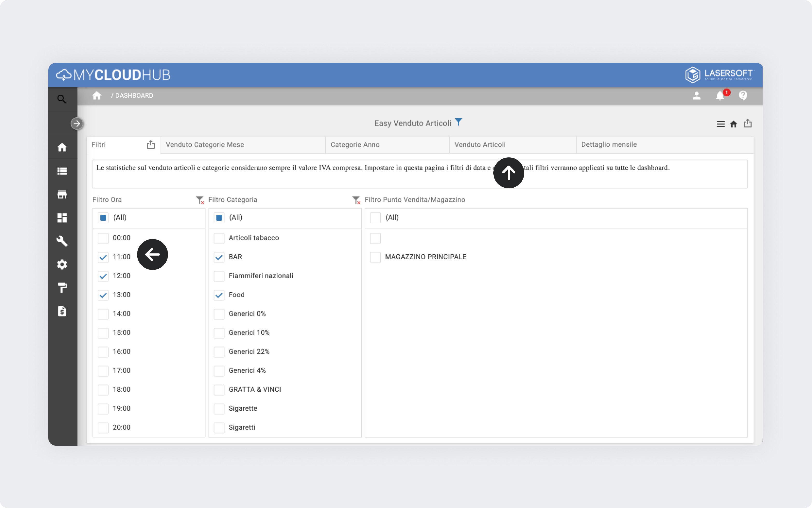Open the hamburger dashboard list menu
Screen dimensions: 812x508
pos(720,124)
